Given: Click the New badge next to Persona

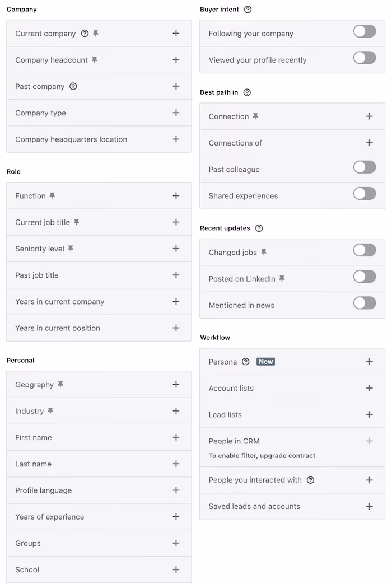Looking at the screenshot, I should (x=265, y=362).
